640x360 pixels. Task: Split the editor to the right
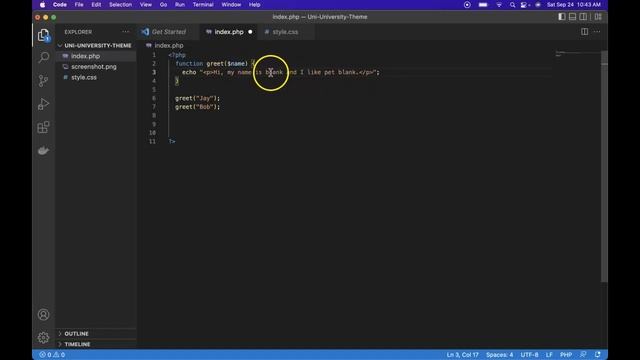pos(584,32)
